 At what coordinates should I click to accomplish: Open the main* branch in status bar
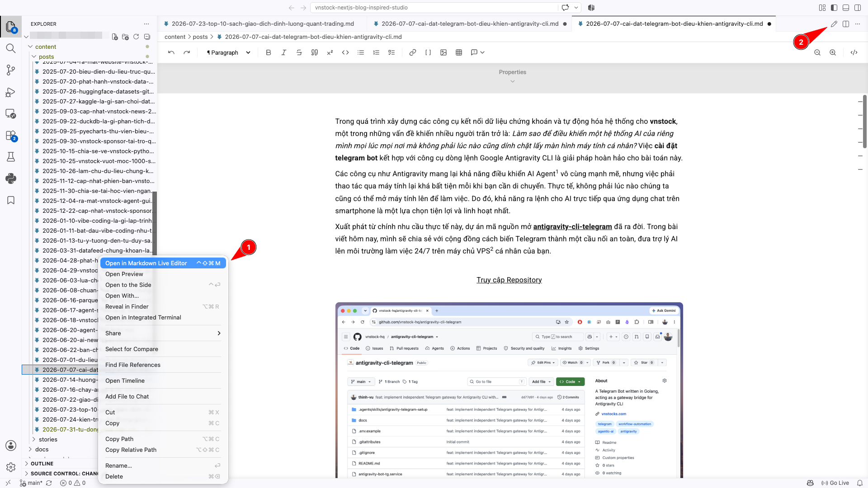(31, 483)
